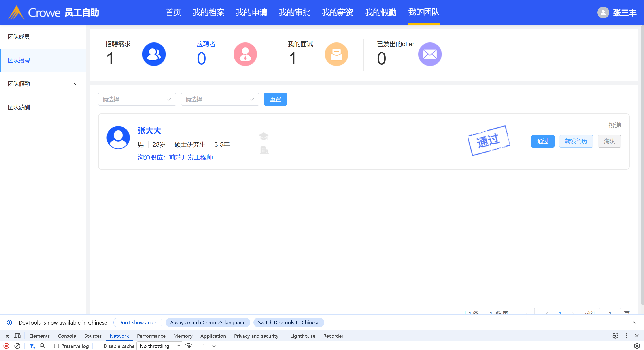This screenshot has height=350, width=644.
Task: Check the Disable cache checkbox
Action: (x=99, y=346)
